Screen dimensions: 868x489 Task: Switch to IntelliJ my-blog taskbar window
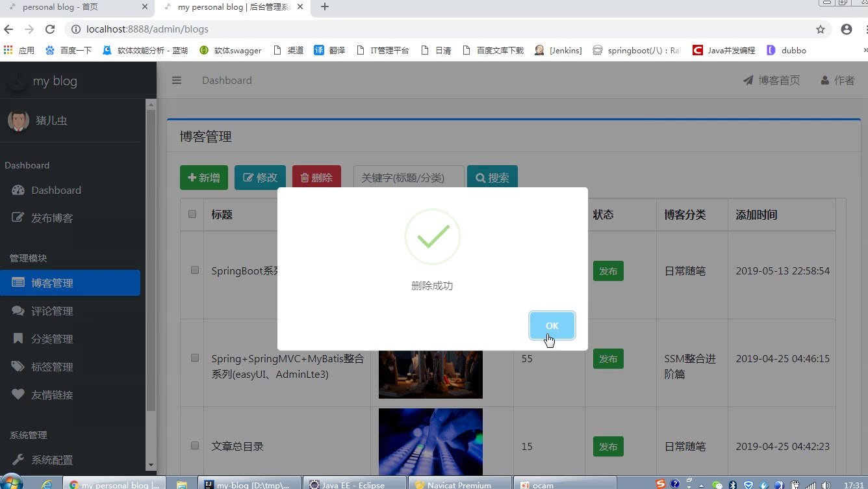point(249,484)
